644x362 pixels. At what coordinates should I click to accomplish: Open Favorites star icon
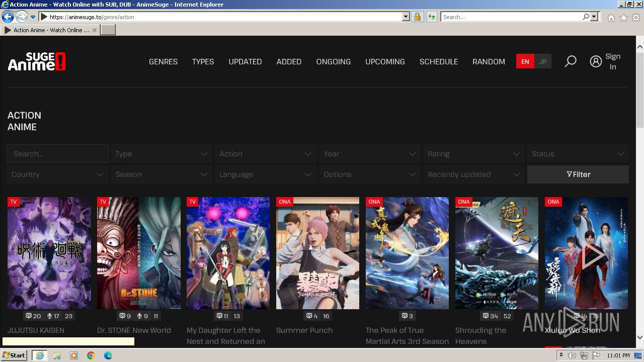(623, 18)
